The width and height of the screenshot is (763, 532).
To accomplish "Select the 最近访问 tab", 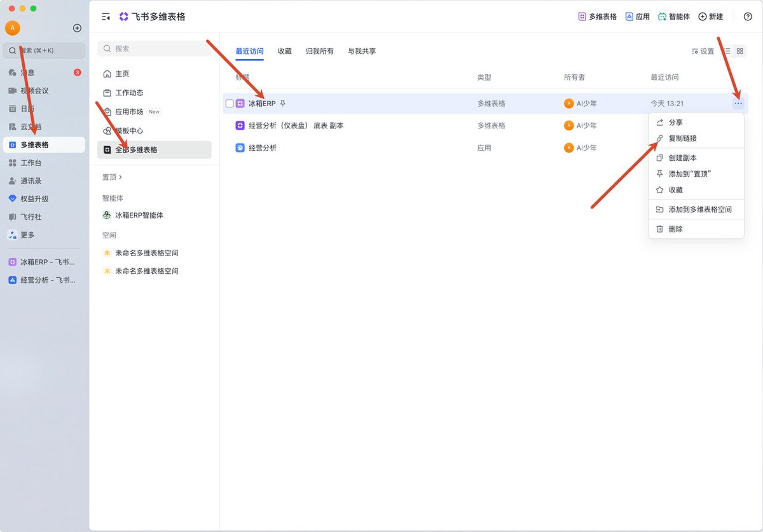I will (249, 51).
